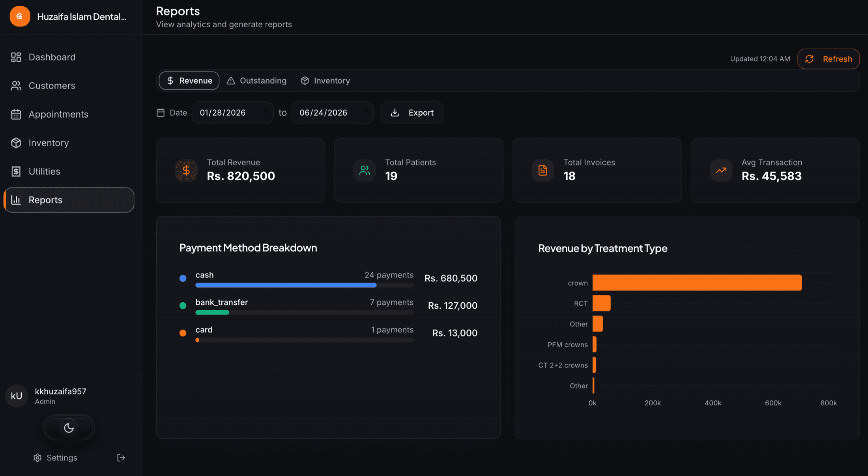868x476 pixels.
Task: Click the Settings gear icon
Action: pyautogui.click(x=37, y=457)
